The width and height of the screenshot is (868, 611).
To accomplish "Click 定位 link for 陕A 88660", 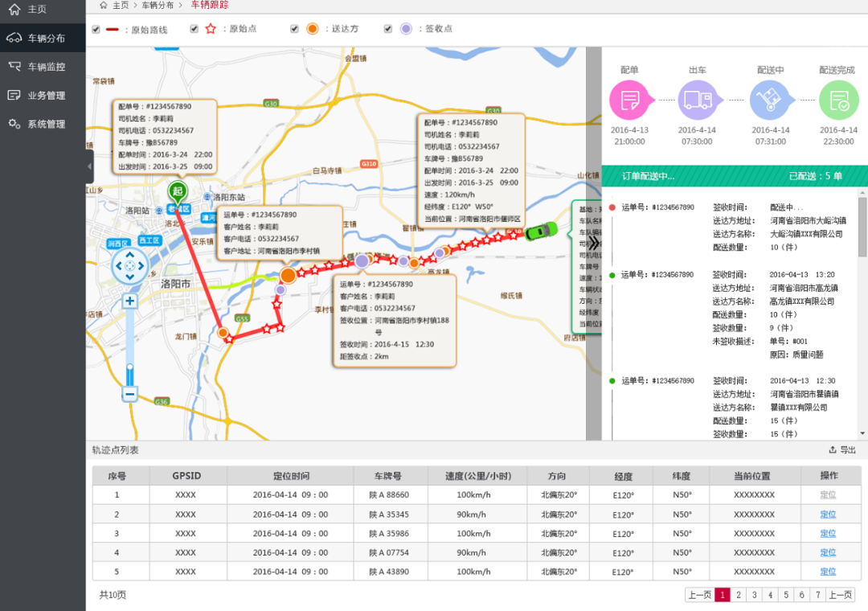I will tap(828, 494).
